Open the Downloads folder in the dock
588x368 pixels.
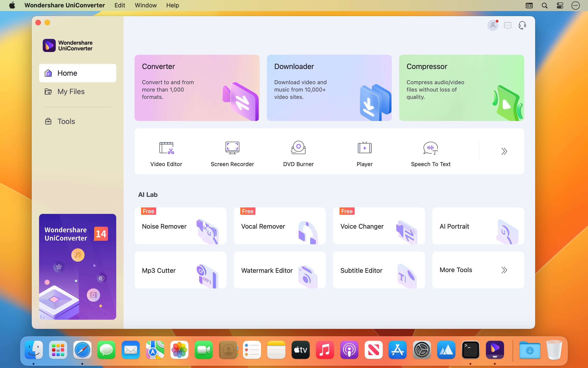(530, 350)
